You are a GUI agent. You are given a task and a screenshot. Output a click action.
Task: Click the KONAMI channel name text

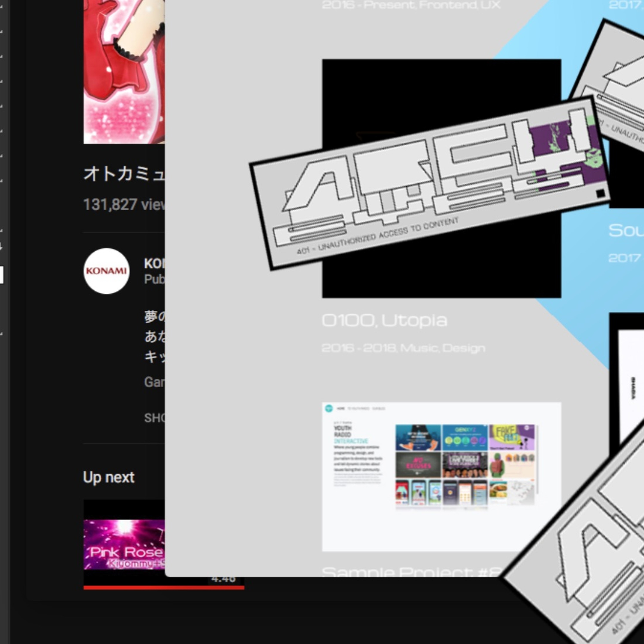[x=154, y=264]
